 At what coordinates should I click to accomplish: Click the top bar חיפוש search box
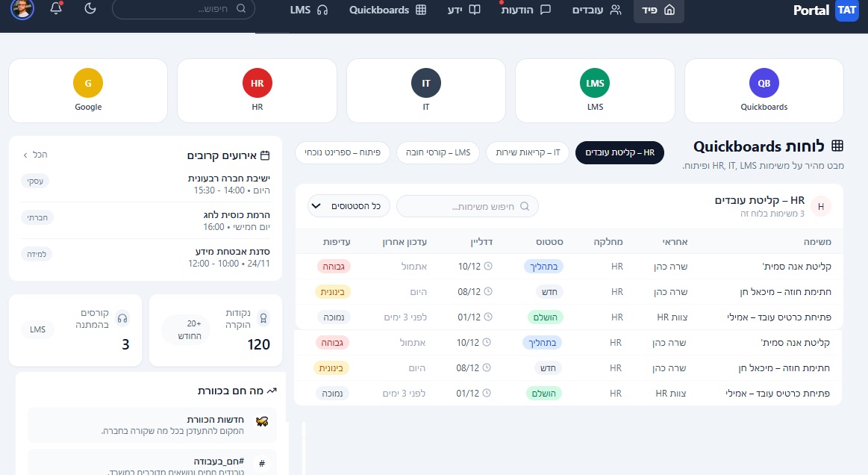coord(183,9)
